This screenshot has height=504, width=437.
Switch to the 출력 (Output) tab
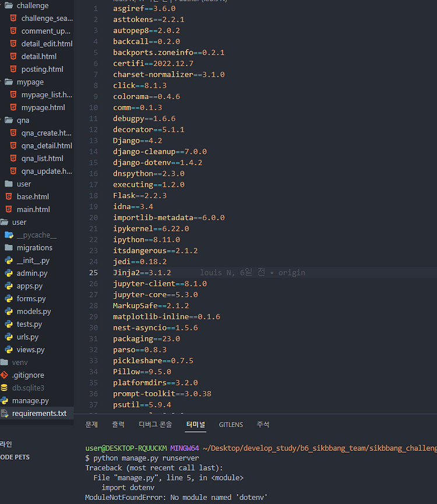[118, 425]
